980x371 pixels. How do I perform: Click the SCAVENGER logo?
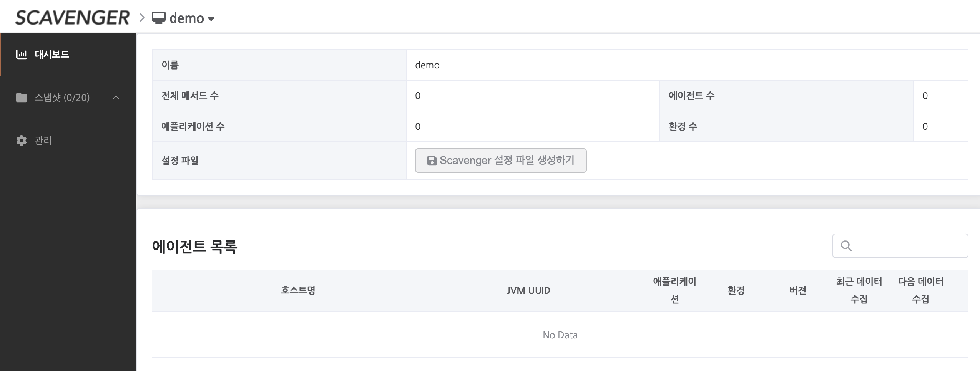coord(72,18)
